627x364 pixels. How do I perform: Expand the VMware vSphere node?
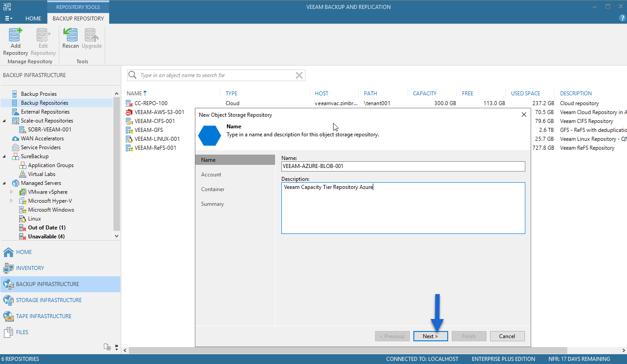coord(12,192)
